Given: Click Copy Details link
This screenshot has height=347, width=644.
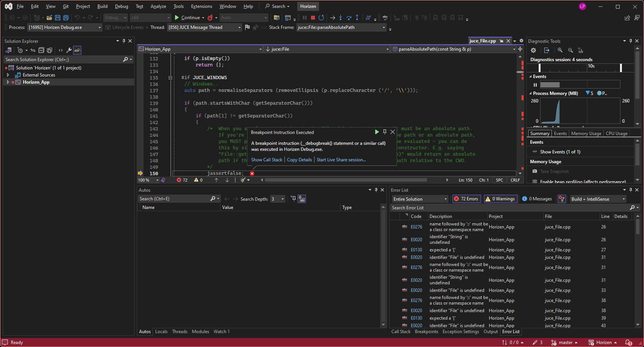Looking at the screenshot, I should (x=299, y=160).
